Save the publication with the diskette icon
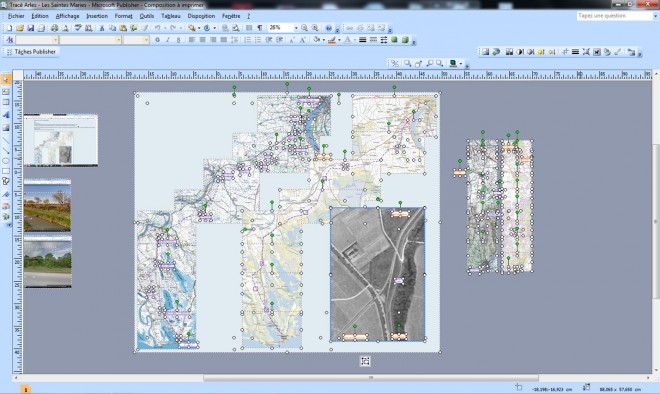The width and height of the screenshot is (660, 394). coord(30,28)
